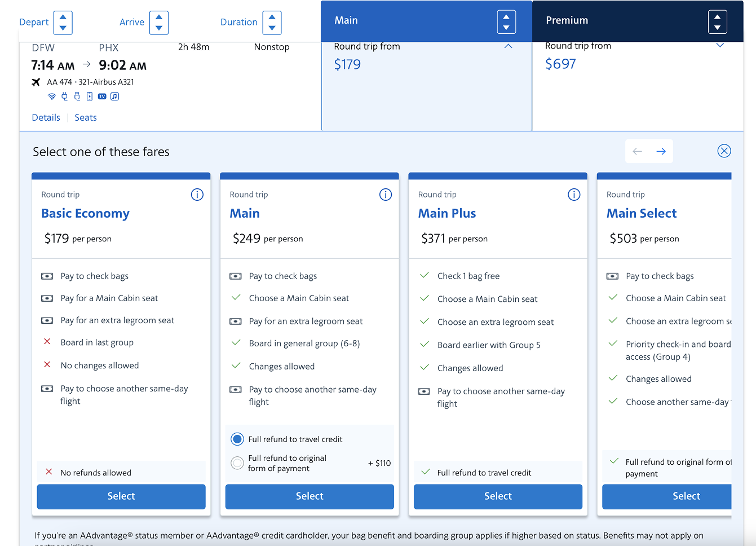The image size is (756, 546).
Task: Open the info icon on Main Plus card
Action: (574, 195)
